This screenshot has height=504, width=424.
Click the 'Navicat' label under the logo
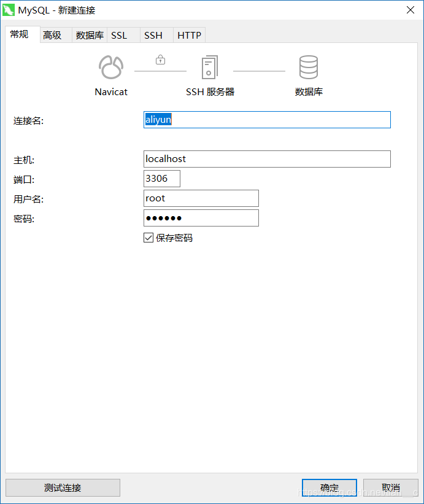click(111, 92)
